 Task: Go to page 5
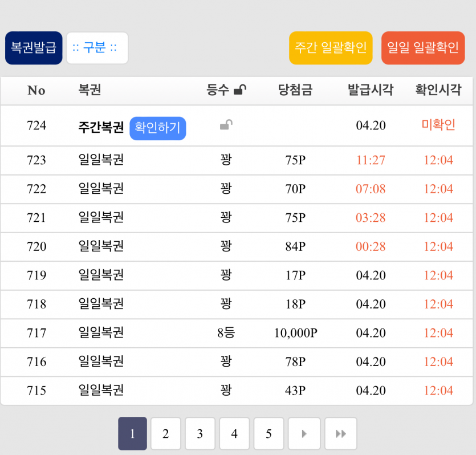268,434
